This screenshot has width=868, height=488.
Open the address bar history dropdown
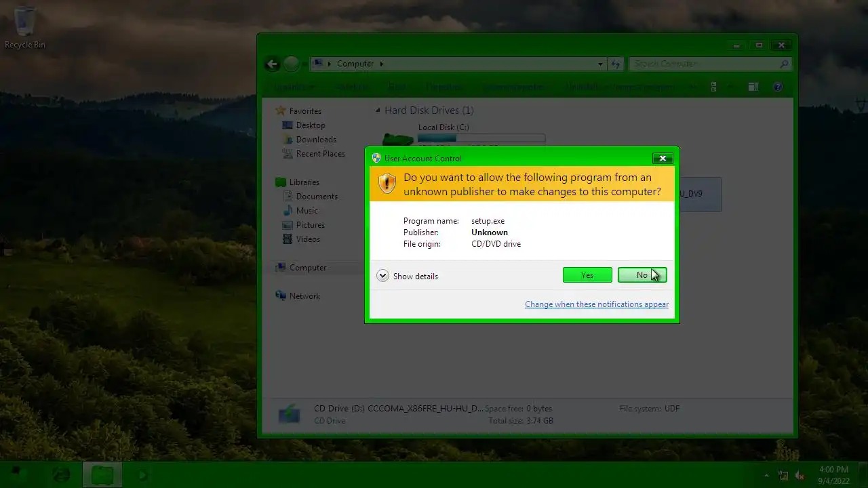600,64
